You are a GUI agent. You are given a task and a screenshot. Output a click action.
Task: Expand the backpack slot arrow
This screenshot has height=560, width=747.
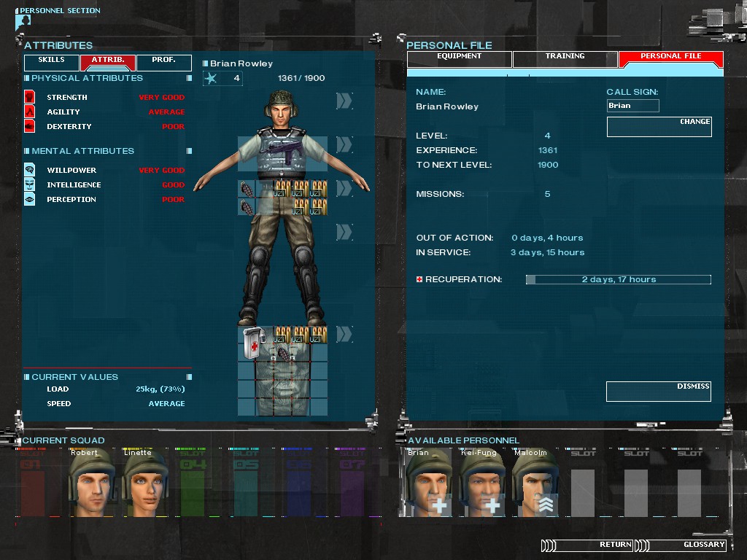[344, 334]
